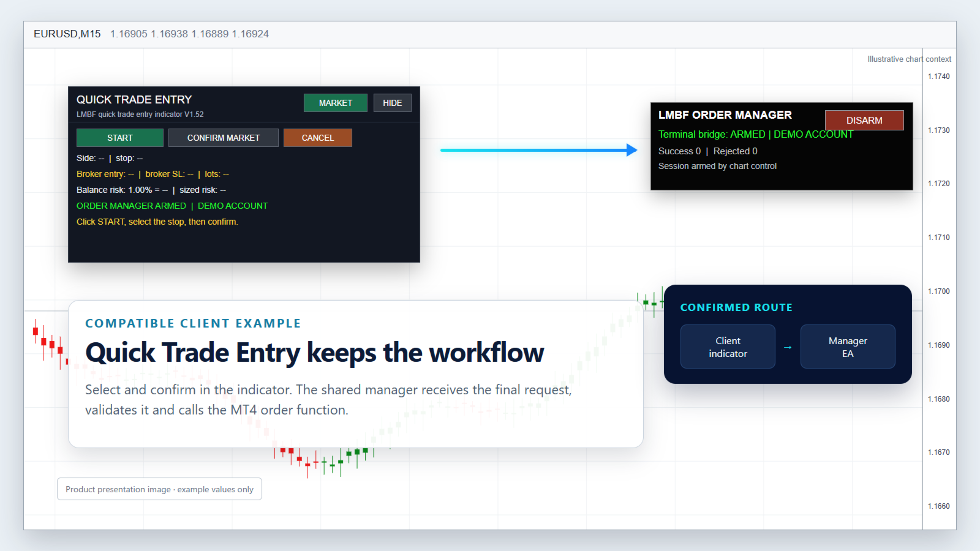Click the 'Balance risk: 1.00%' line
Screen dimensions: 980x551
pyautogui.click(x=151, y=190)
